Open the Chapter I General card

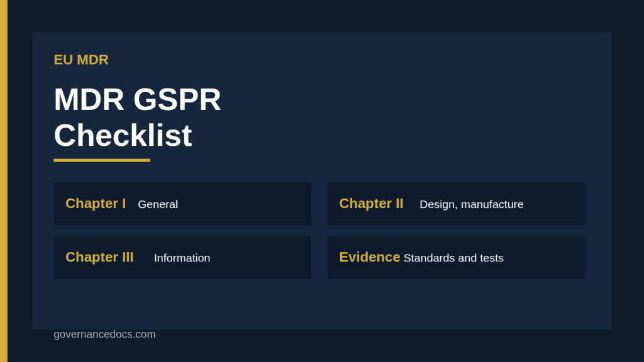(x=182, y=204)
